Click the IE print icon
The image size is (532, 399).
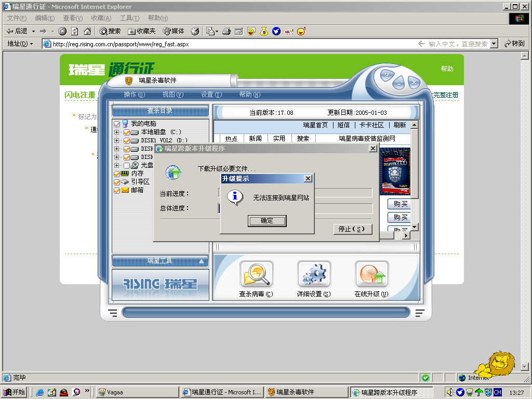(x=227, y=31)
